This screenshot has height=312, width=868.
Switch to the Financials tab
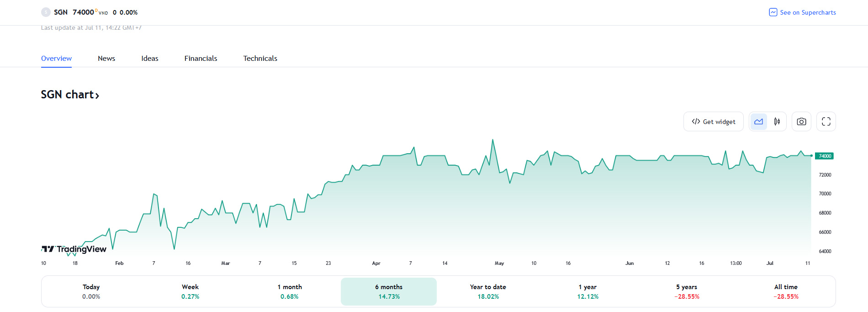pos(201,59)
